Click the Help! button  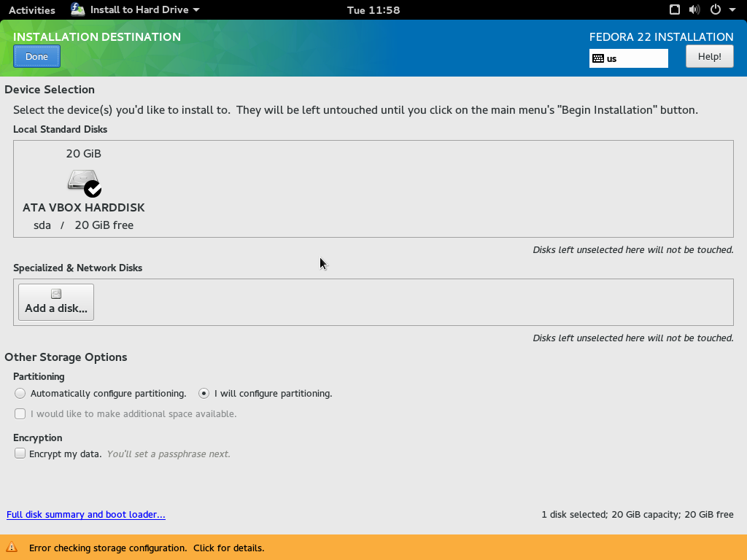pyautogui.click(x=709, y=56)
